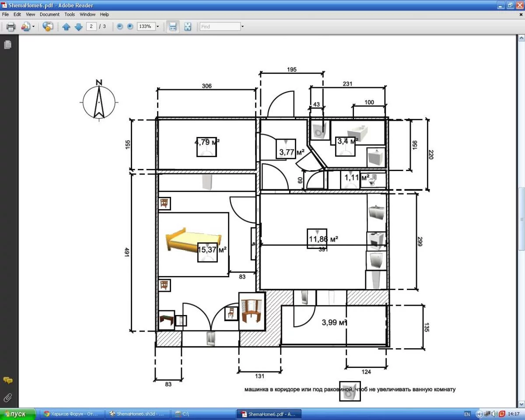The image size is (525, 420).
Task: Click the 195 dimension label at top
Action: click(292, 70)
